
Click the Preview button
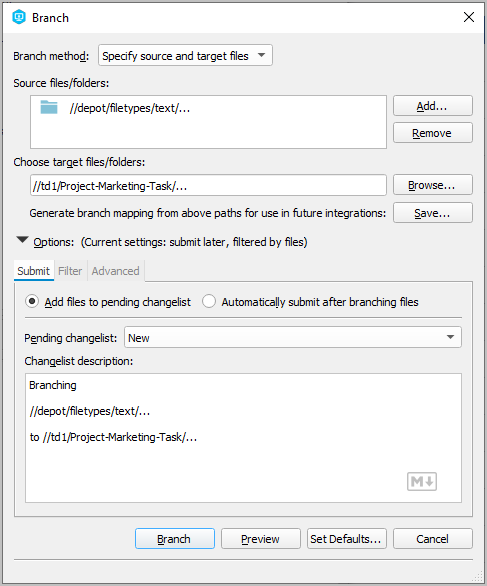click(x=261, y=539)
